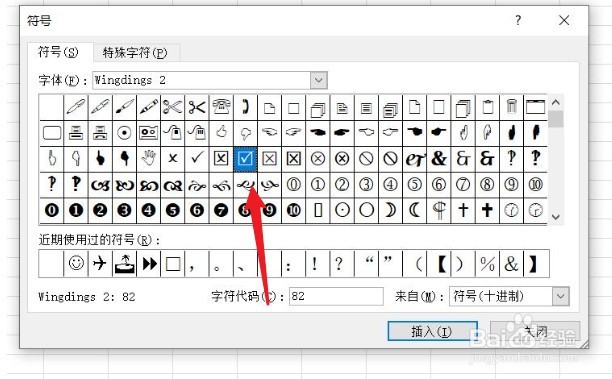
Task: Close the 符号 dialog window
Action: [564, 20]
